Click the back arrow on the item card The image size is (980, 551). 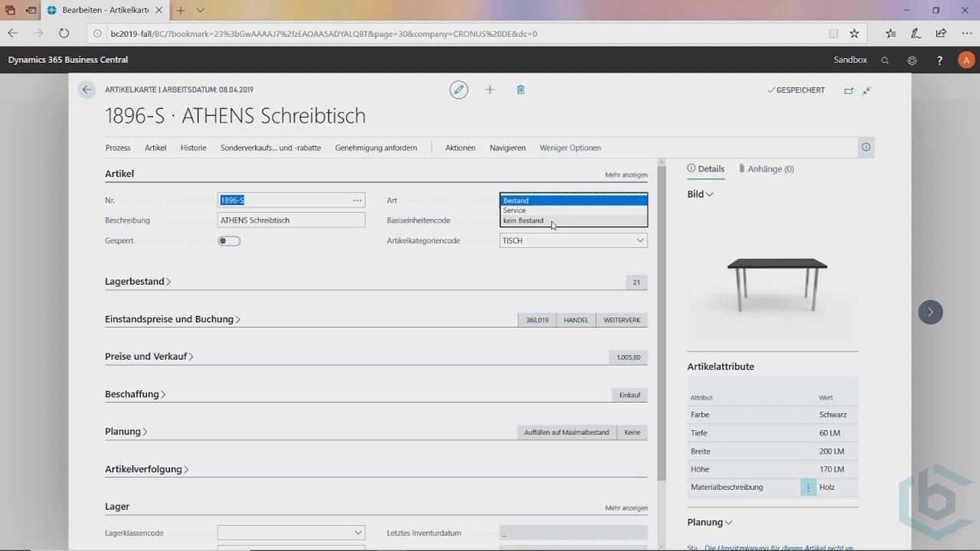tap(87, 90)
